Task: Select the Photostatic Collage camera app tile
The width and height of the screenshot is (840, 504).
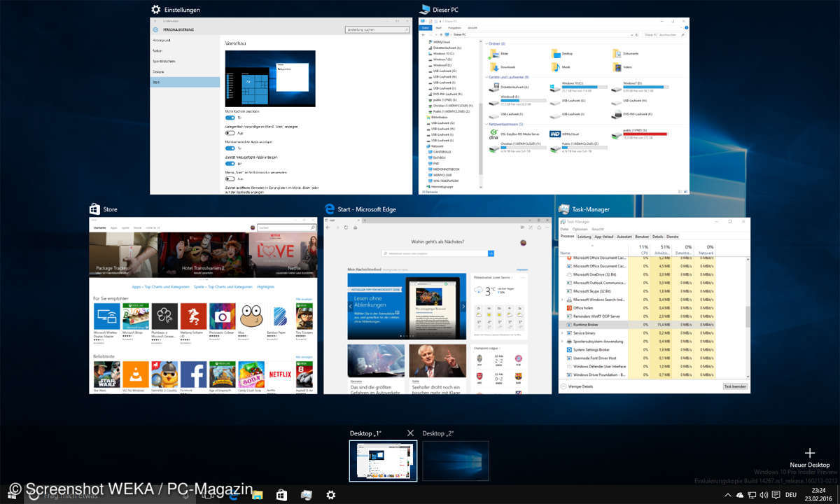Action: click(x=223, y=316)
